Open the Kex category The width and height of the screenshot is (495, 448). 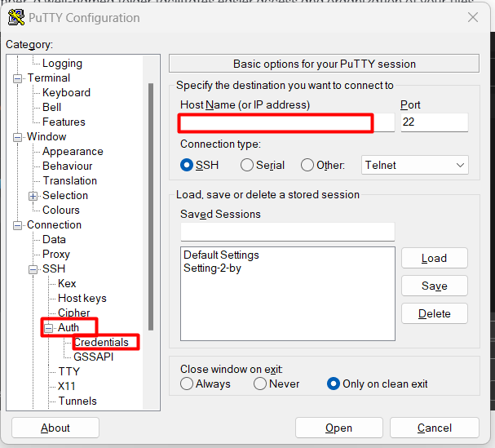67,283
